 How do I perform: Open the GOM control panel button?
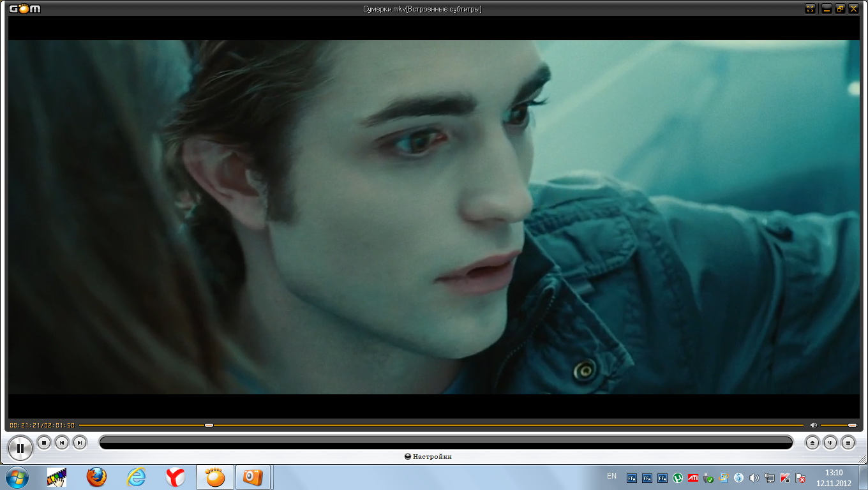point(830,442)
